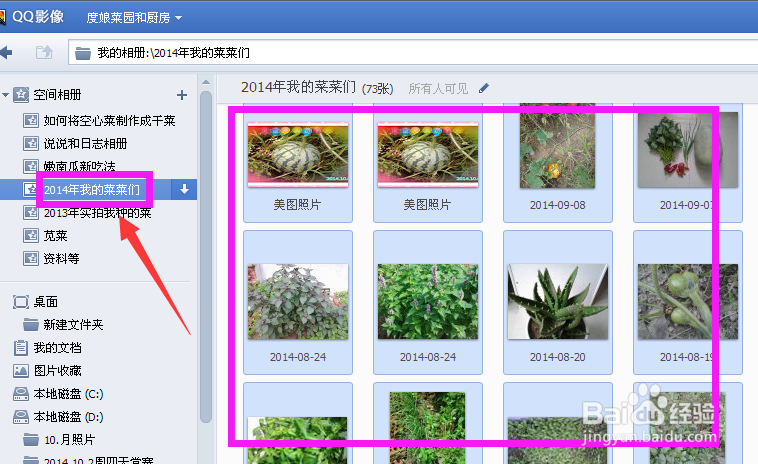Click the pencil edit icon by 所有人可见

[484, 88]
